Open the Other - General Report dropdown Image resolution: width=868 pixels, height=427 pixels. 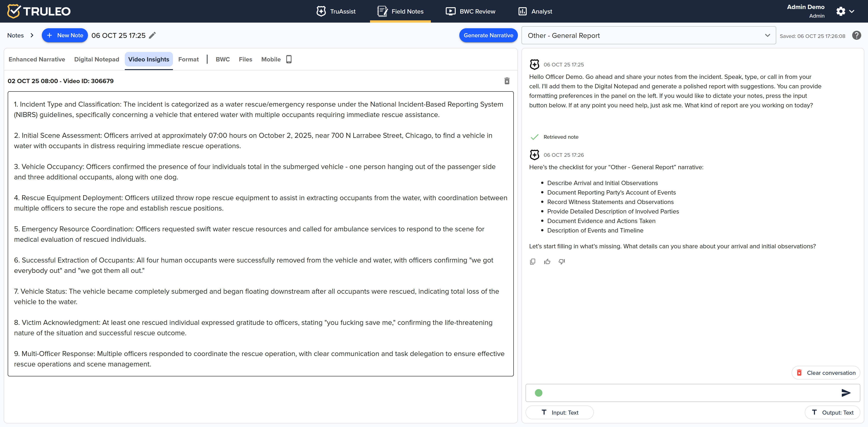click(x=648, y=35)
